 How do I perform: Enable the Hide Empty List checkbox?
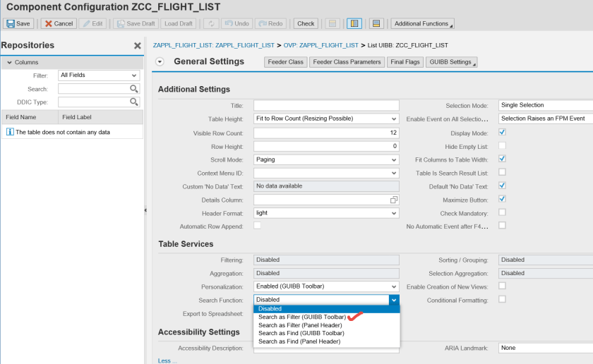[502, 145]
